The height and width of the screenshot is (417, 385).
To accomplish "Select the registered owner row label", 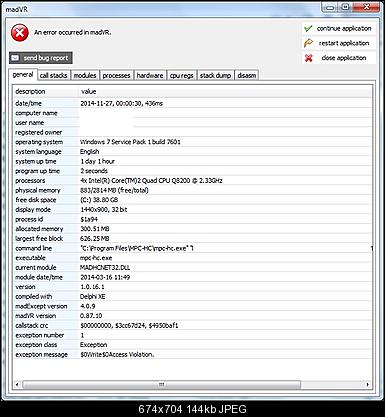I will [38, 133].
